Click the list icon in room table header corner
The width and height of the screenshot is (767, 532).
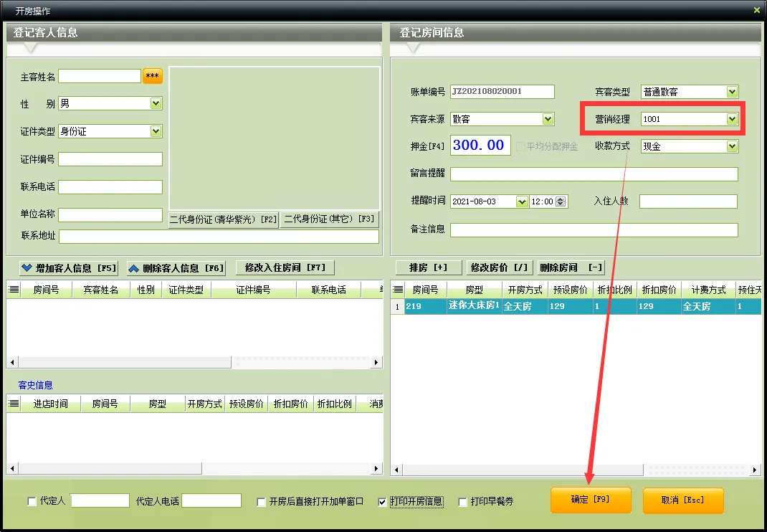tap(397, 290)
